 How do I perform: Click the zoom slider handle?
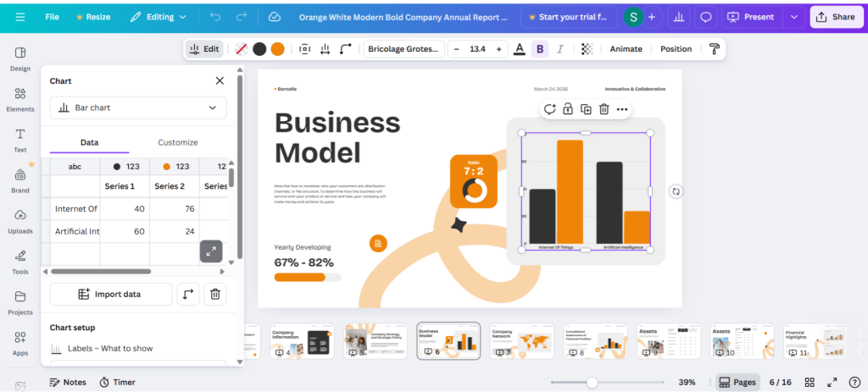[593, 382]
